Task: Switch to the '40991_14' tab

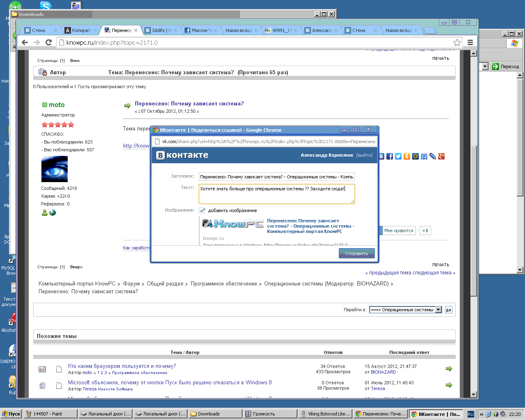Action: pos(282,30)
